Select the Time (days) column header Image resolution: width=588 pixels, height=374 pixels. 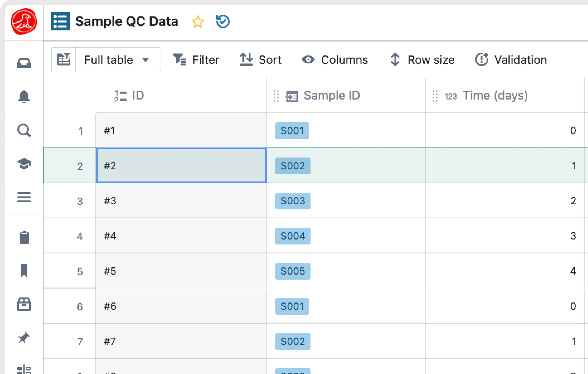pos(495,96)
